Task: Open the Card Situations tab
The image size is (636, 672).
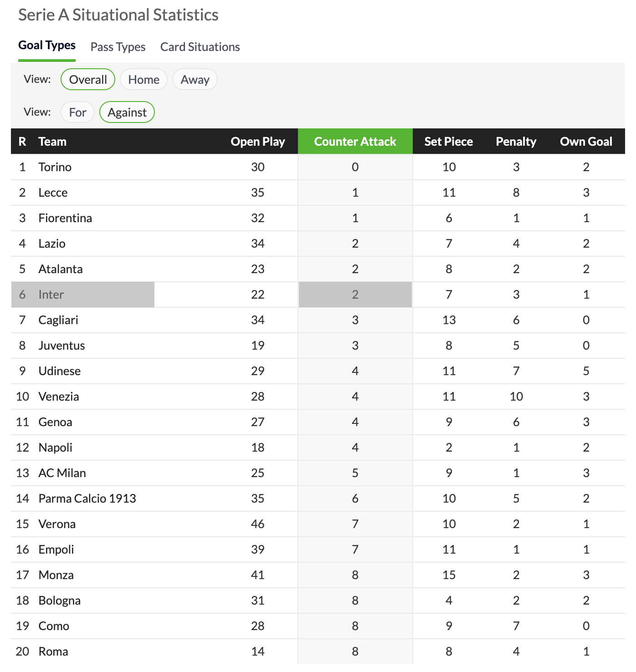Action: click(200, 47)
